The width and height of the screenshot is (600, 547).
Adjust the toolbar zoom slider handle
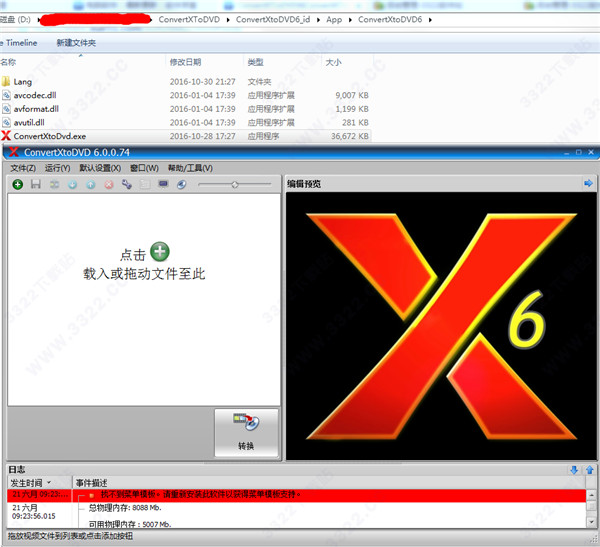tap(235, 185)
